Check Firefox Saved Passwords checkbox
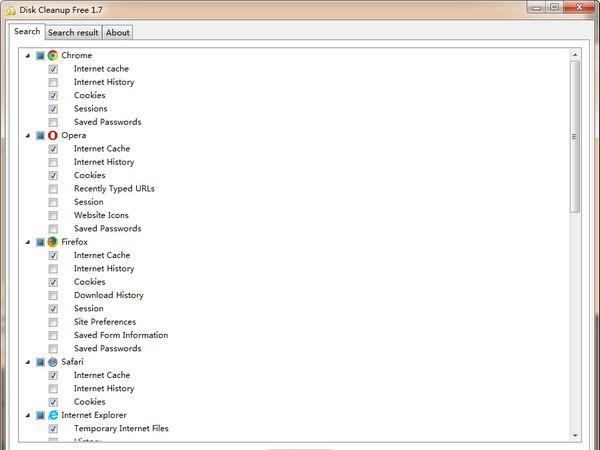This screenshot has height=450, width=600. tap(53, 349)
